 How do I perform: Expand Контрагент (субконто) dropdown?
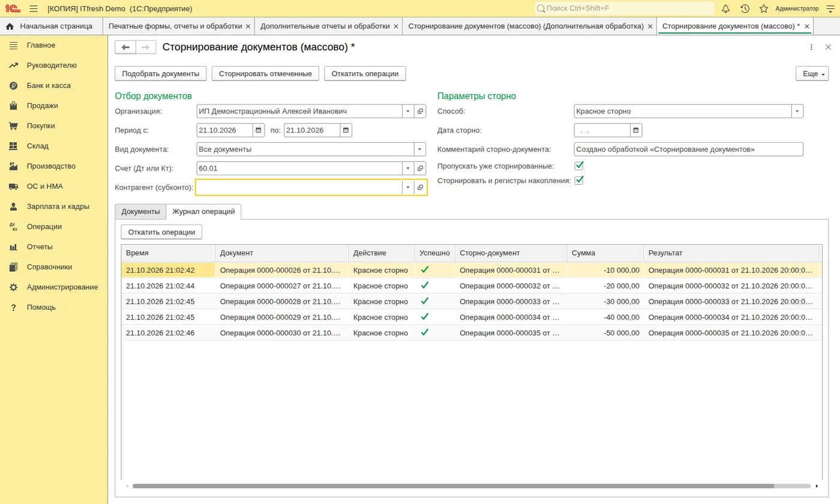(408, 188)
